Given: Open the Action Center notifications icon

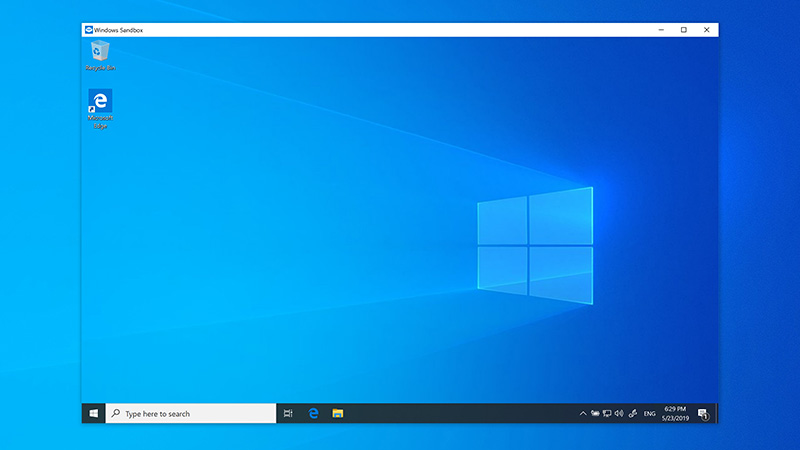Looking at the screenshot, I should 703,414.
